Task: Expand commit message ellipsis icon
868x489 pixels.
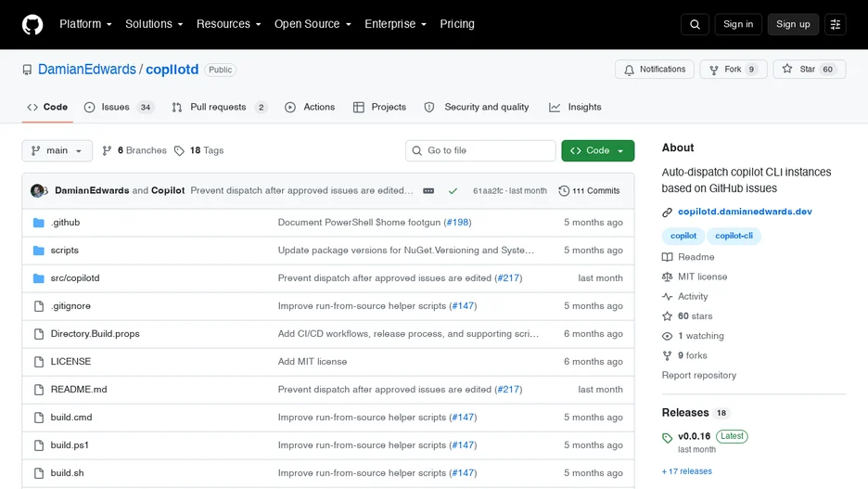Action: tap(428, 190)
